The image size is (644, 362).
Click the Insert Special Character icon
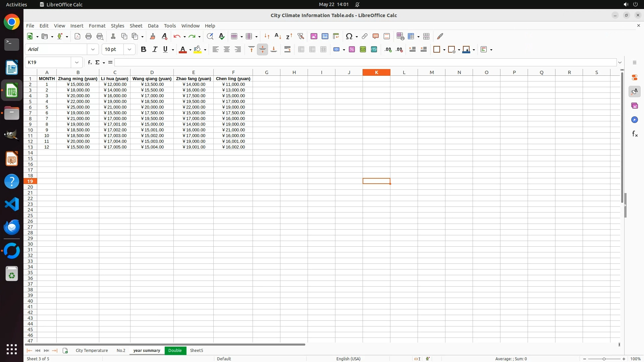tap(349, 36)
